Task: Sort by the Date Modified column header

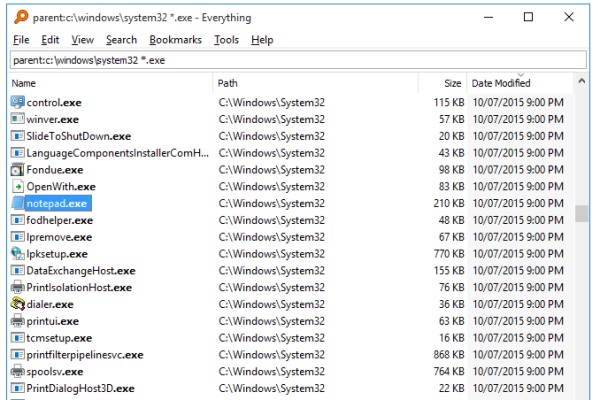Action: 520,83
